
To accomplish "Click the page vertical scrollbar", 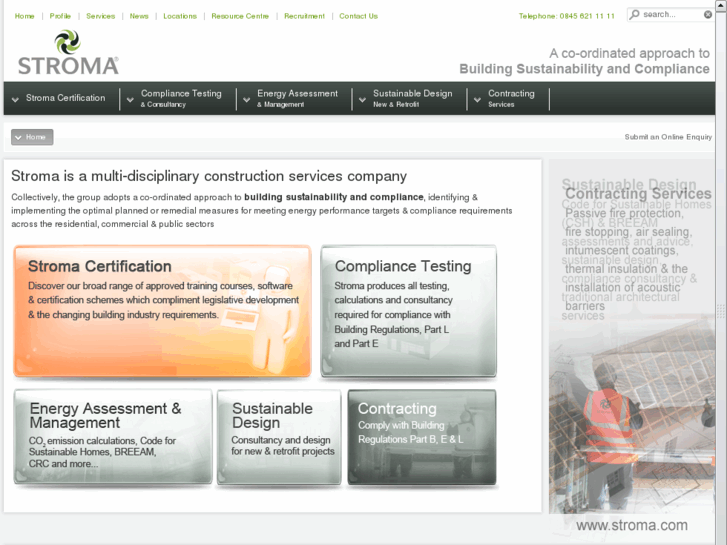I will [721, 272].
